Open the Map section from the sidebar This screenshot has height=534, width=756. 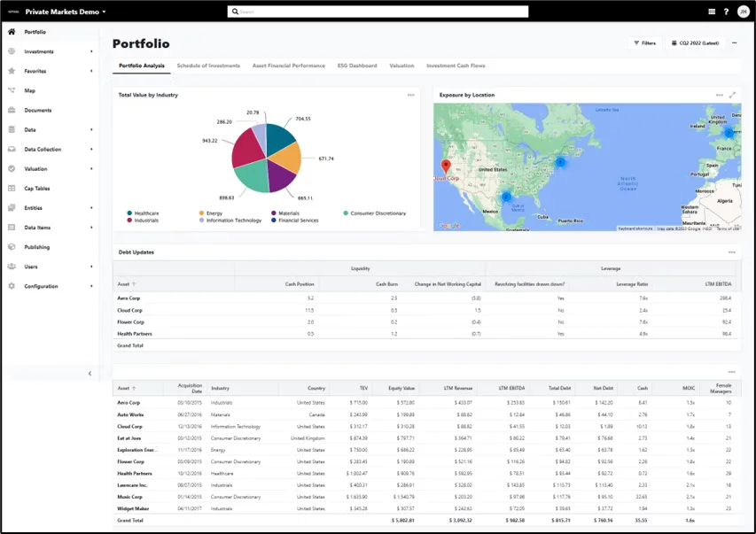point(31,90)
